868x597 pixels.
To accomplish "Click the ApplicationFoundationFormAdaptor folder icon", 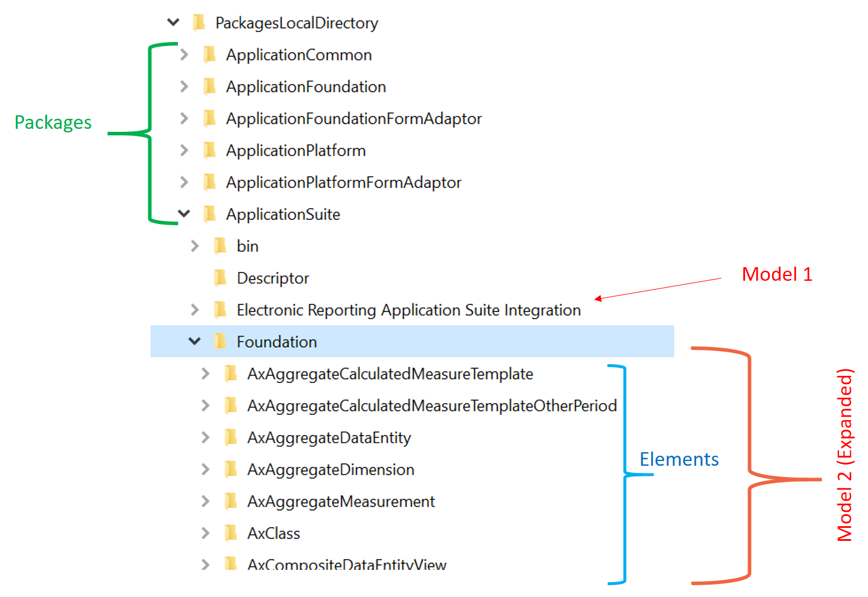I will tap(209, 118).
